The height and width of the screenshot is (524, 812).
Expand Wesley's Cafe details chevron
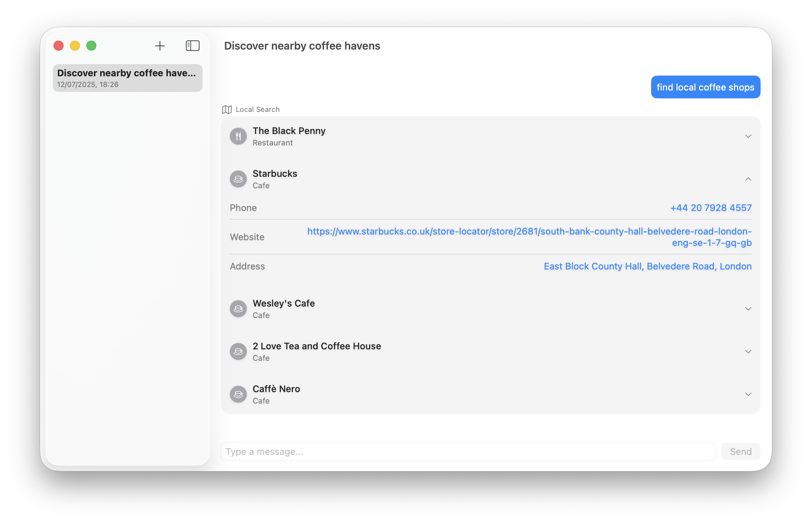coord(748,309)
